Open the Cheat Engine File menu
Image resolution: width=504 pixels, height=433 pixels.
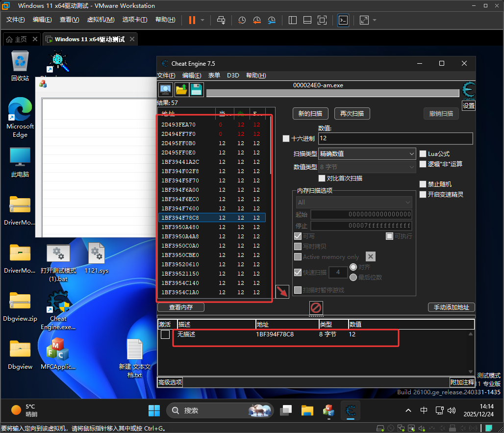[166, 75]
